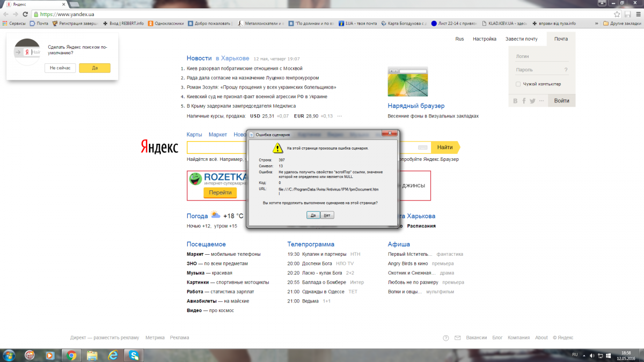Viewport: 644px width, 362px height.
Task: Click the Найти search button
Action: click(445, 147)
